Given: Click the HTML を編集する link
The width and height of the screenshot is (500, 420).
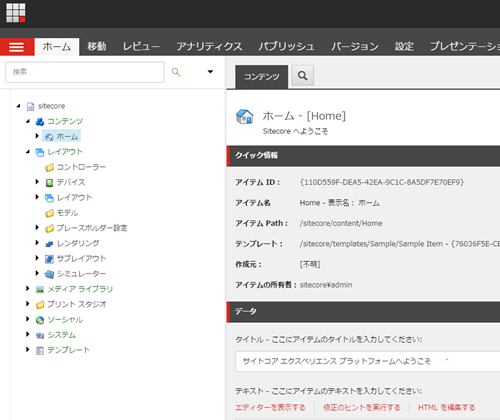Looking at the screenshot, I should (x=447, y=408).
